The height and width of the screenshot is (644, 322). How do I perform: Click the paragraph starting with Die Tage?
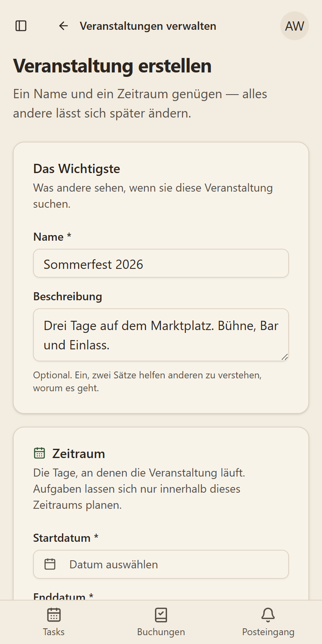(139, 489)
